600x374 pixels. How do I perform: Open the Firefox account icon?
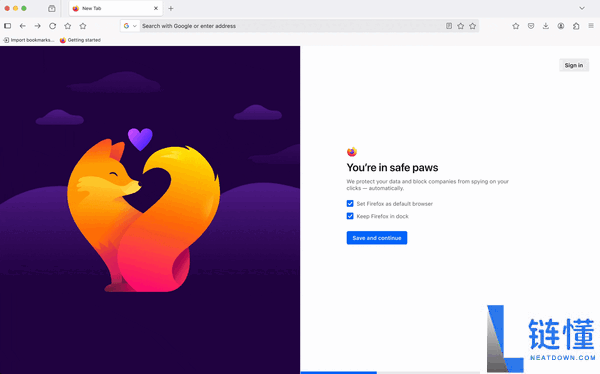pos(561,26)
